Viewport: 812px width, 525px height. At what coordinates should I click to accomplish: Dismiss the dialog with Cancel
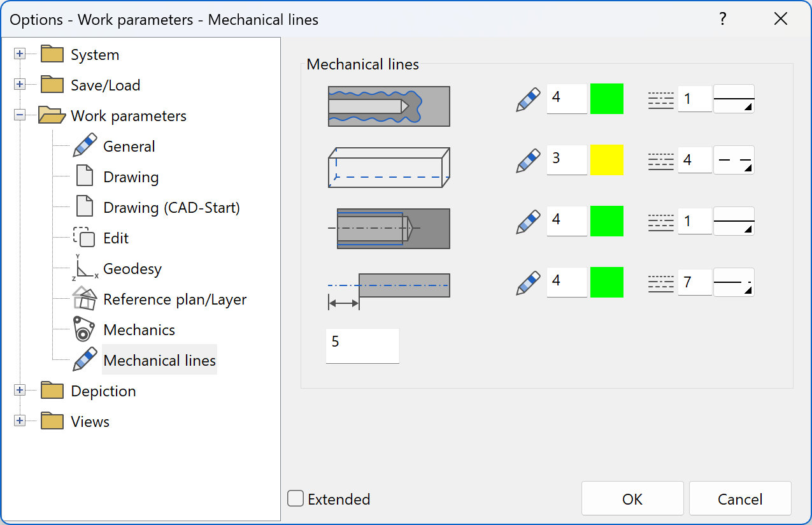coord(739,498)
